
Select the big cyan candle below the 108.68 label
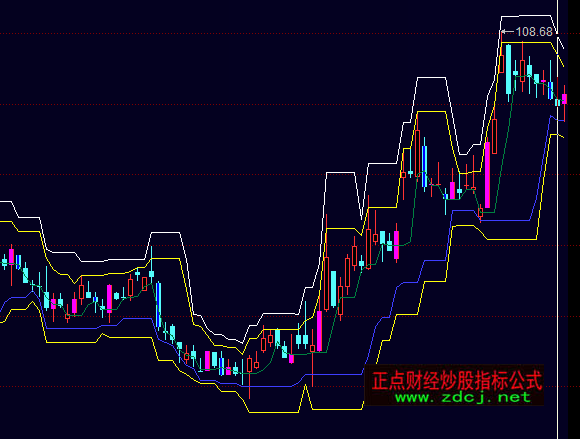(509, 70)
